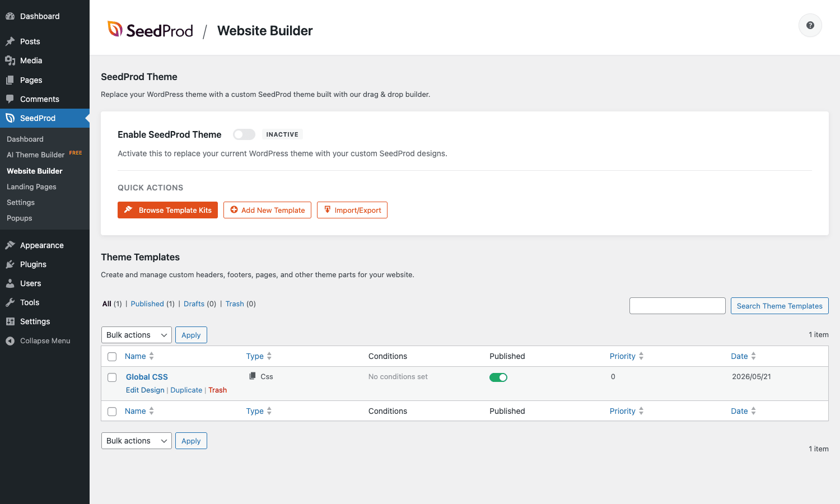Check the select-all box in table footer
Screen dimensions: 840x504
click(x=112, y=412)
